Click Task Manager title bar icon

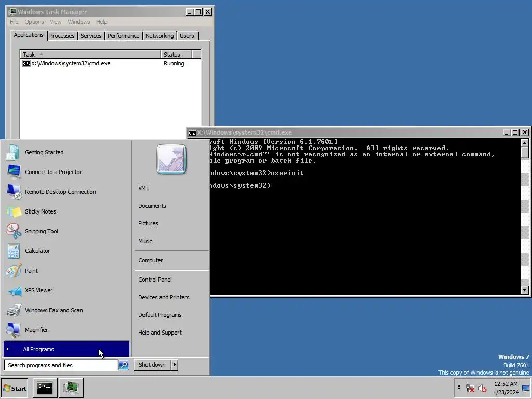click(x=12, y=12)
